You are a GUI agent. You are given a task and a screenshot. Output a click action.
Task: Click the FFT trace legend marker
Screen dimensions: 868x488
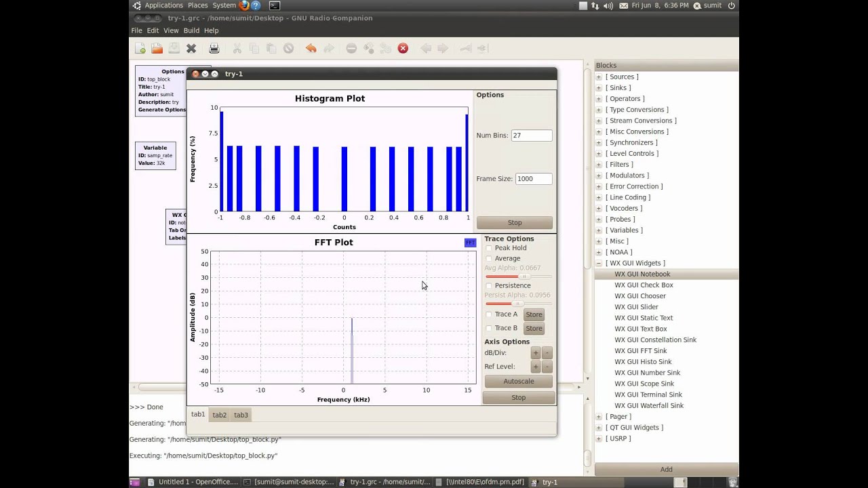(x=470, y=243)
